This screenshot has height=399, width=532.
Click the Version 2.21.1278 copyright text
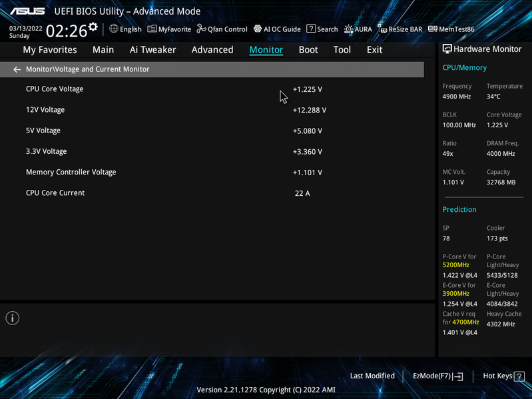pyautogui.click(x=266, y=390)
